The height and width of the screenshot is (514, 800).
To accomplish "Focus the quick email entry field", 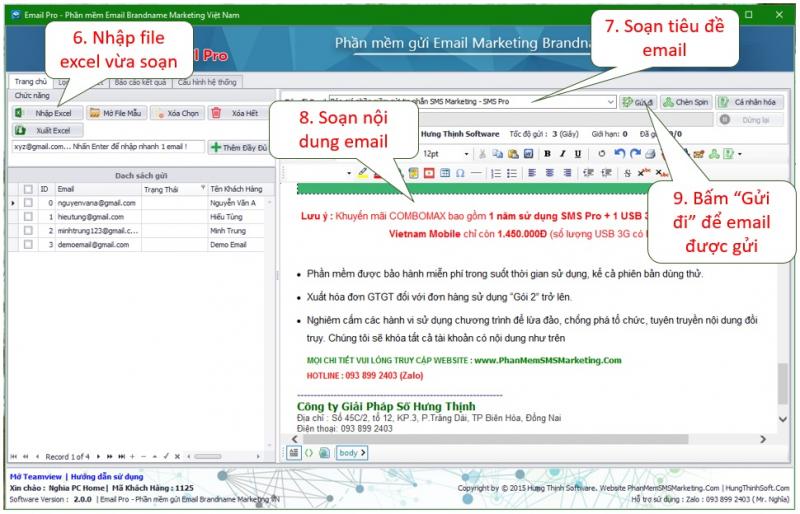I will 108,147.
